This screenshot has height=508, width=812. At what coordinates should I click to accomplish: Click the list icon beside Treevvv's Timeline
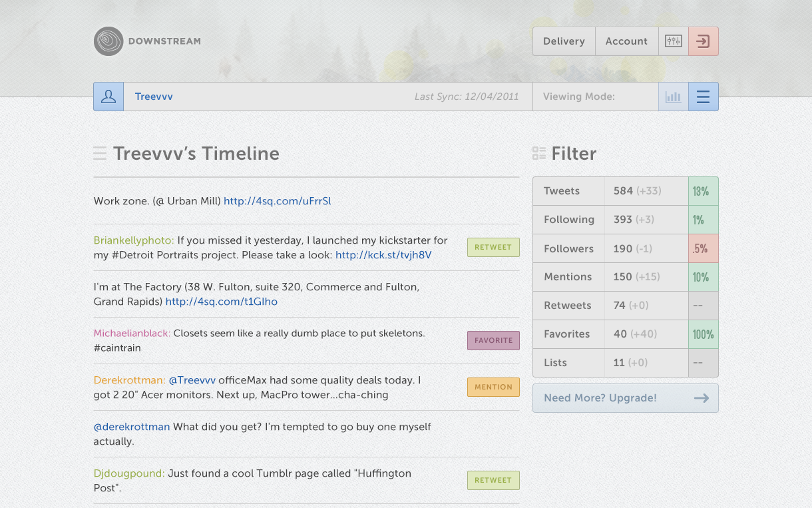tap(100, 154)
